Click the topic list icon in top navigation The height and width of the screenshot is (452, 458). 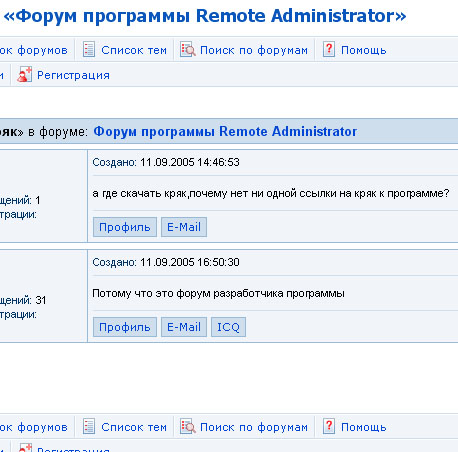pos(89,49)
